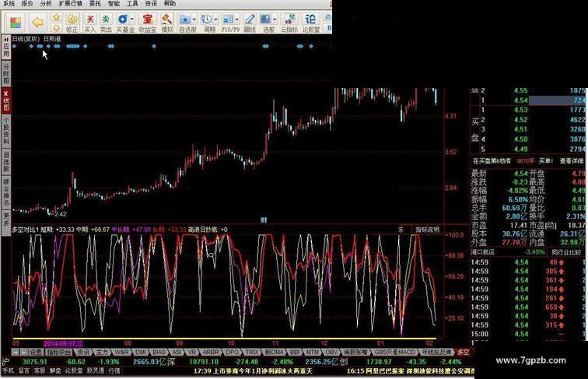
Task: Switch to 应用 sidebar tab
Action: [x=6, y=47]
